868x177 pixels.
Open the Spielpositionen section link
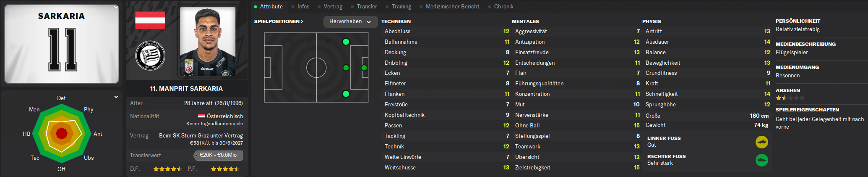279,21
